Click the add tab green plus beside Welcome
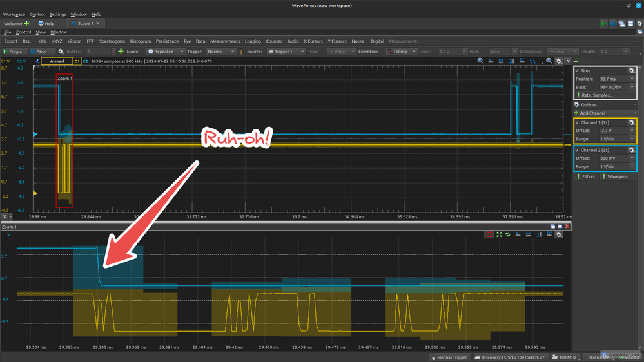644x362 pixels. coord(26,23)
